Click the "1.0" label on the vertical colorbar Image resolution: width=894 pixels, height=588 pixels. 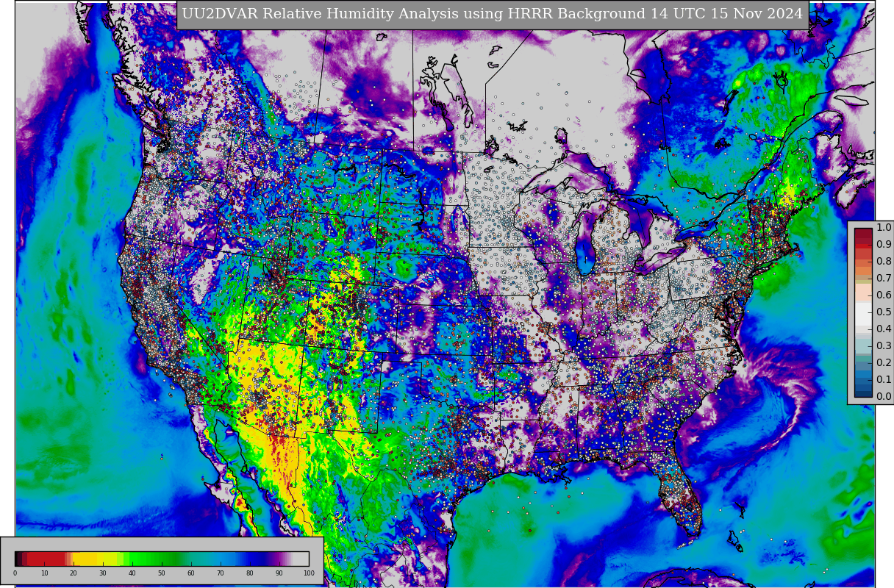pos(884,228)
